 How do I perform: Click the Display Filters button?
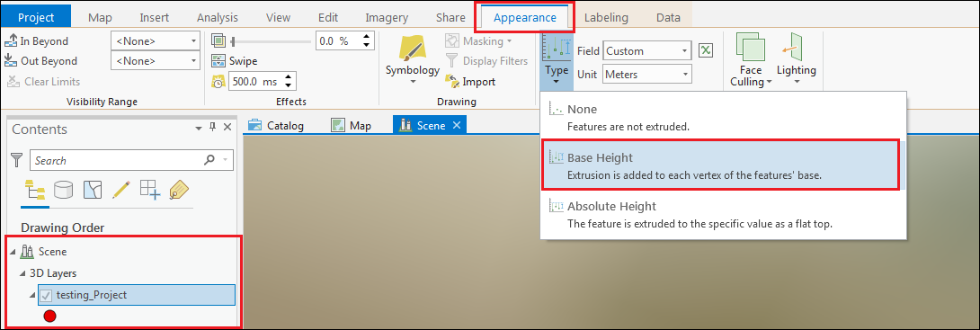486,60
